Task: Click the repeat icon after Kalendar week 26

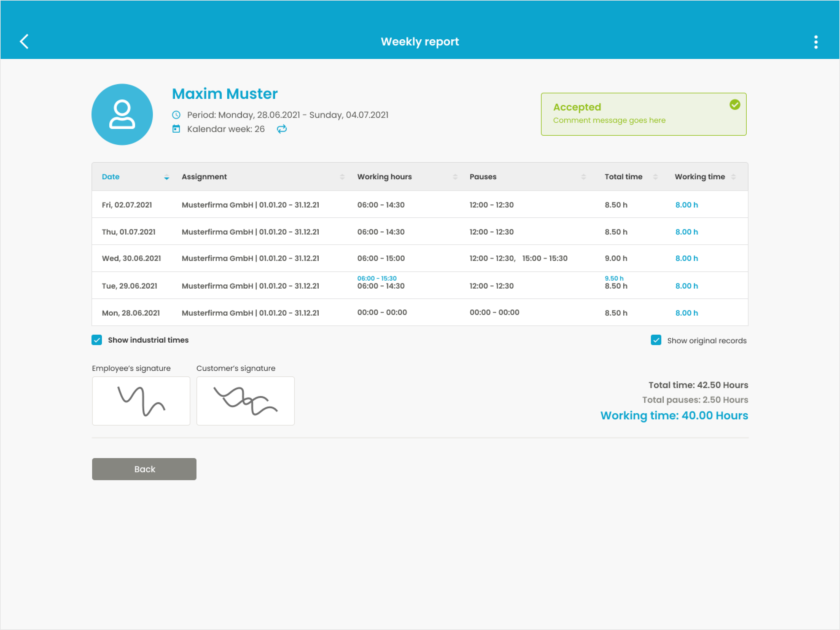Action: pos(282,129)
